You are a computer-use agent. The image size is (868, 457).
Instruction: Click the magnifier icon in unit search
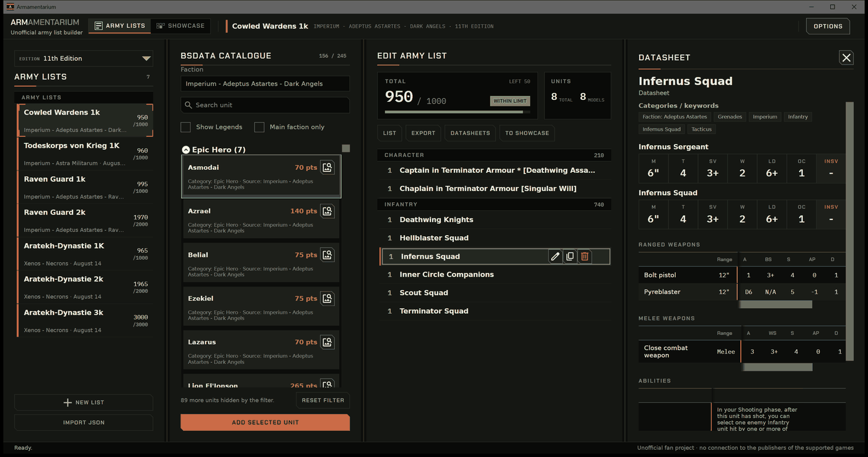188,105
